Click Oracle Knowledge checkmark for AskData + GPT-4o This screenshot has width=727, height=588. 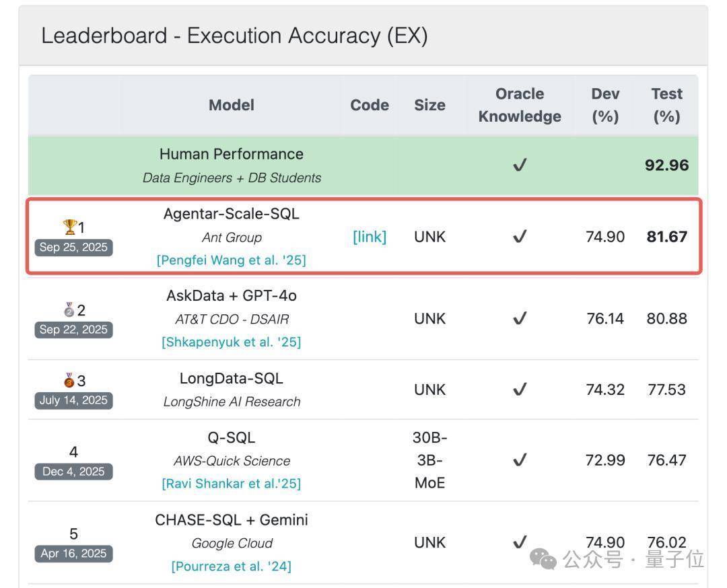(519, 318)
